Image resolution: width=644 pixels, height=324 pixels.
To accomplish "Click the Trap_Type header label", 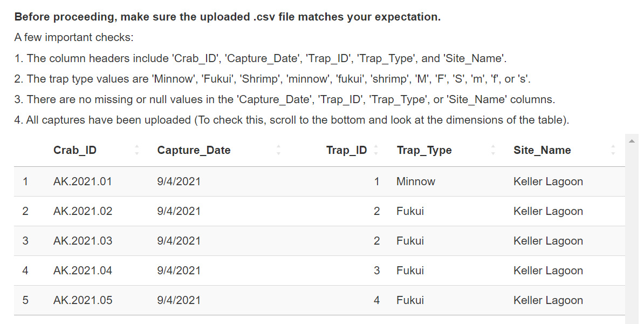I will (x=424, y=150).
